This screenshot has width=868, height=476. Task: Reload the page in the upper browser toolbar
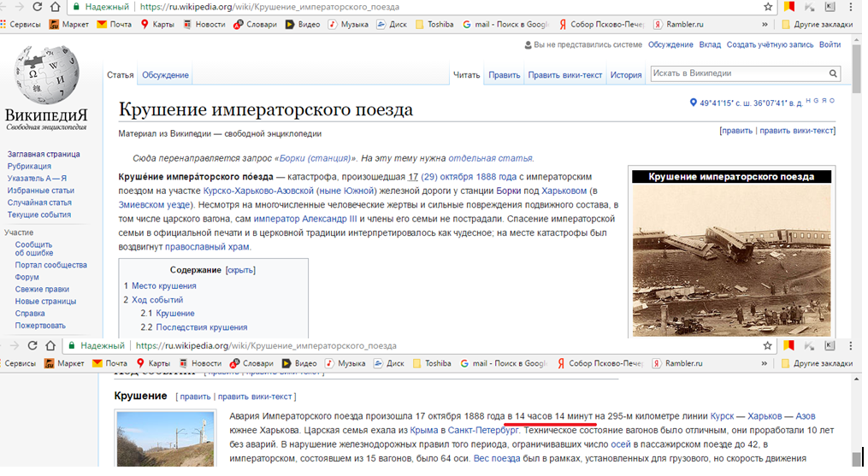[x=37, y=7]
